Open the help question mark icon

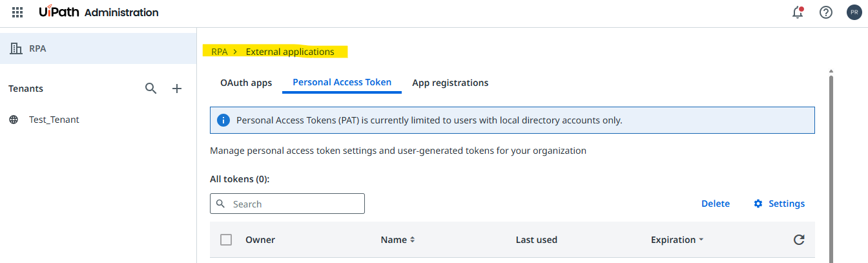click(826, 12)
